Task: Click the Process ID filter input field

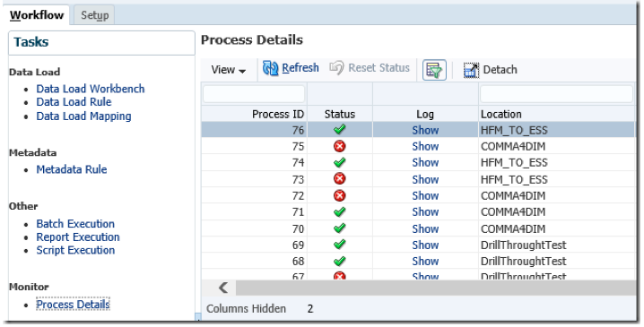Action: pos(254,94)
